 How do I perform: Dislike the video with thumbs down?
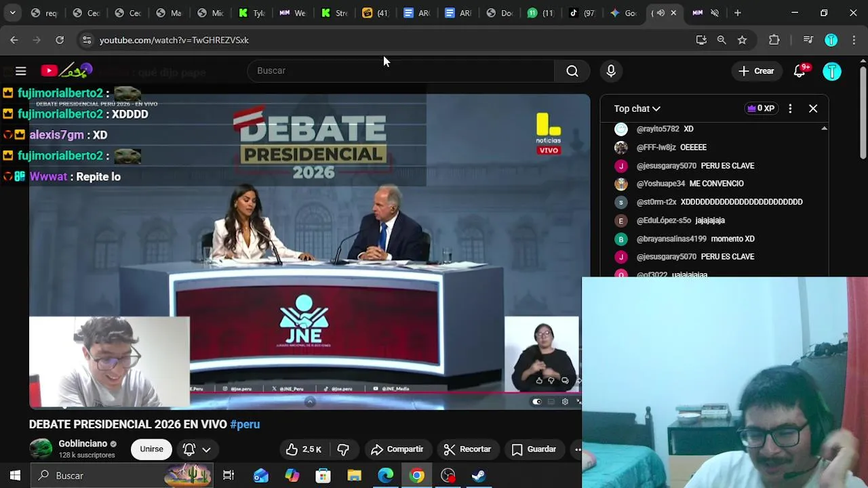[x=343, y=449]
